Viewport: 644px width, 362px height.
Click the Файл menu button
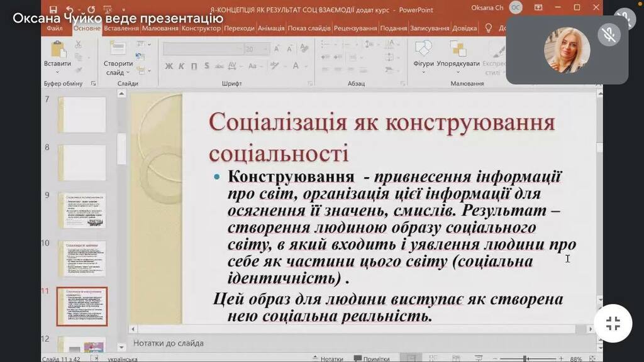point(55,28)
